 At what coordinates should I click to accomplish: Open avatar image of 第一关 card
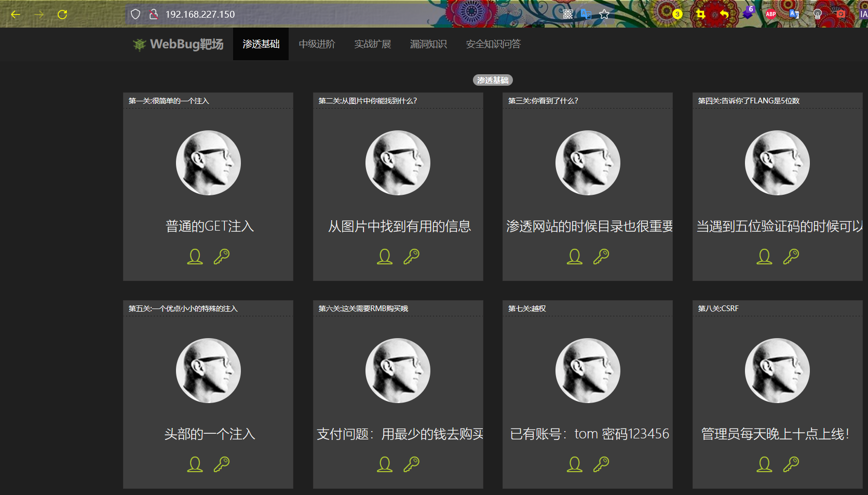pos(208,163)
